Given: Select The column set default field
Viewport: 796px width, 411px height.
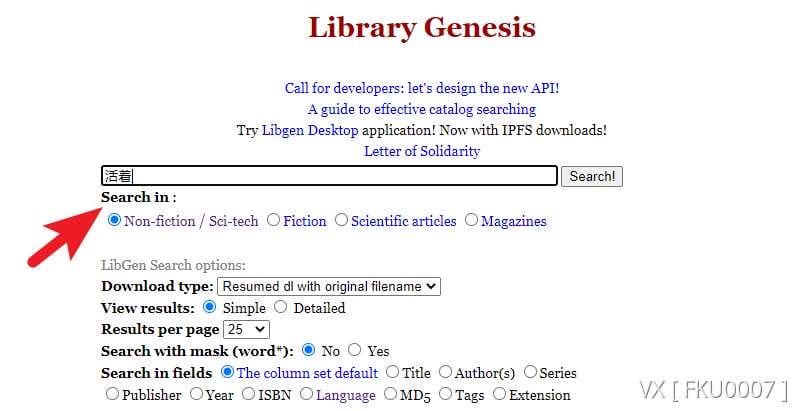Looking at the screenshot, I should (x=227, y=372).
